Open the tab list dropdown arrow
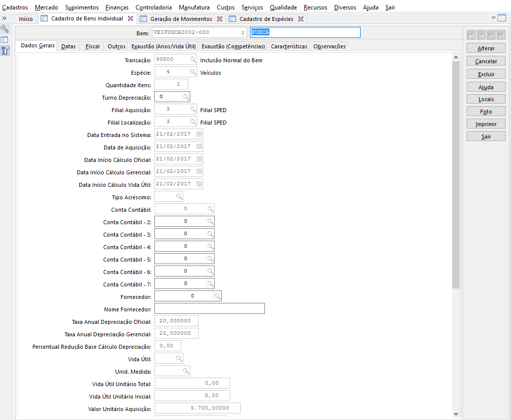Image resolution: width=511 pixels, height=420 pixels. pos(494,17)
